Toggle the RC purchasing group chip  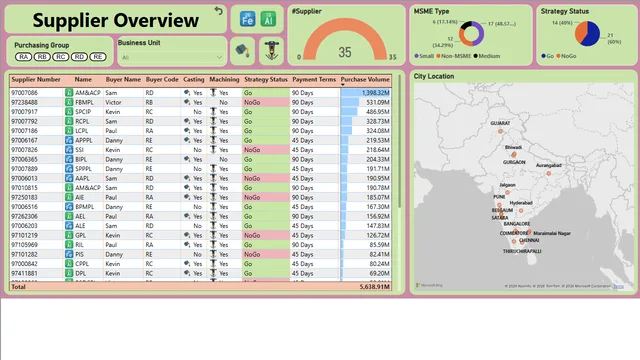[x=60, y=57]
